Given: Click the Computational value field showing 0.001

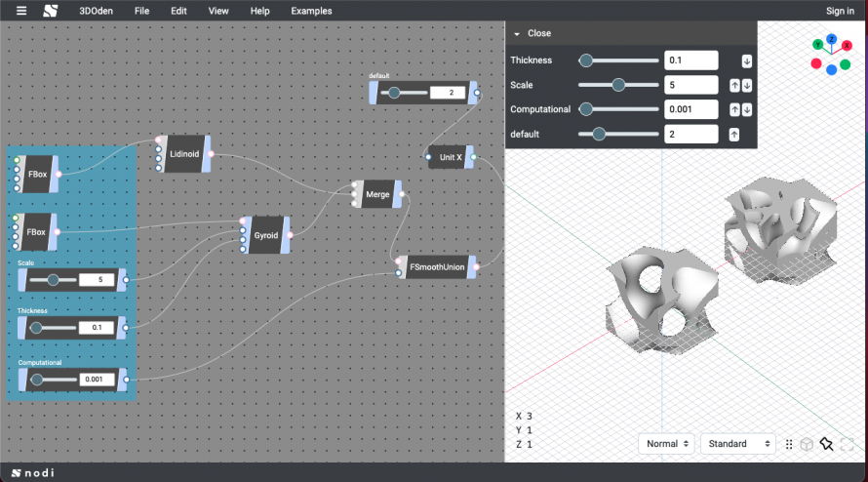Looking at the screenshot, I should pyautogui.click(x=690, y=109).
